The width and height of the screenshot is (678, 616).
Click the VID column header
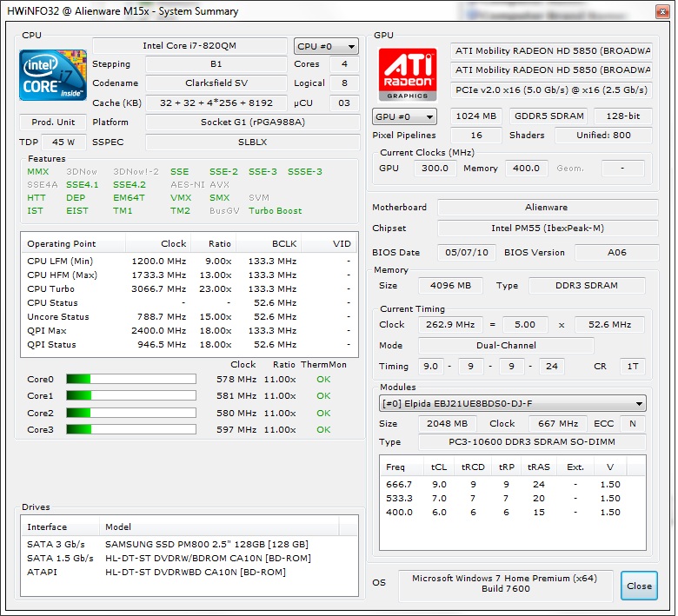tap(329, 244)
